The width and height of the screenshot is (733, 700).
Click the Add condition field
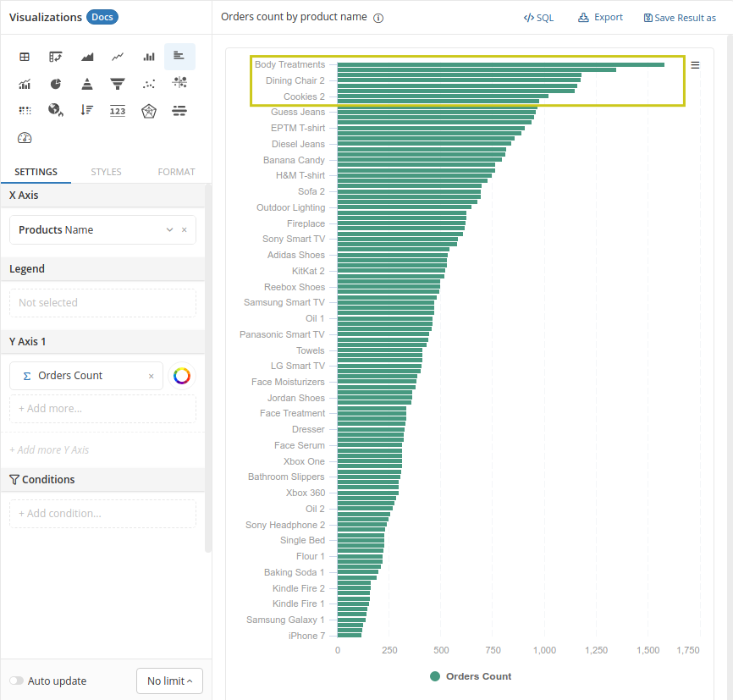pos(103,514)
